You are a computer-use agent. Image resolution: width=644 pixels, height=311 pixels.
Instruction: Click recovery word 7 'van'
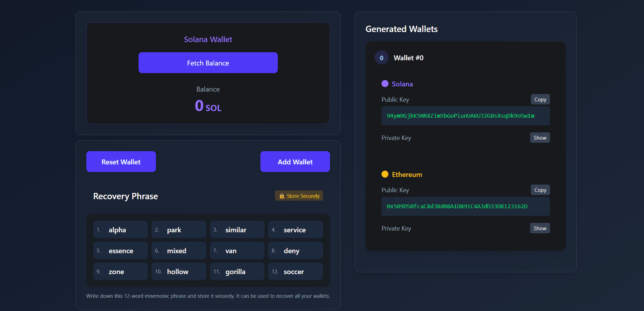tap(237, 250)
